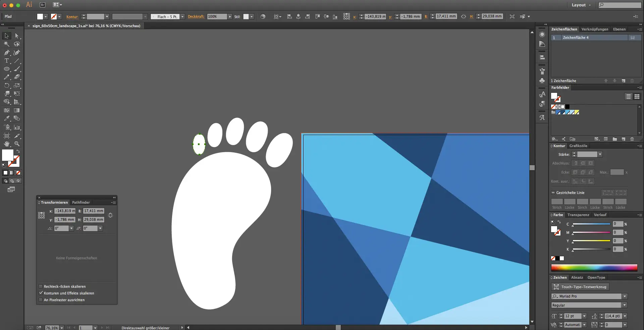Select the Ellipse shape tool
The width and height of the screenshot is (644, 330).
click(7, 69)
